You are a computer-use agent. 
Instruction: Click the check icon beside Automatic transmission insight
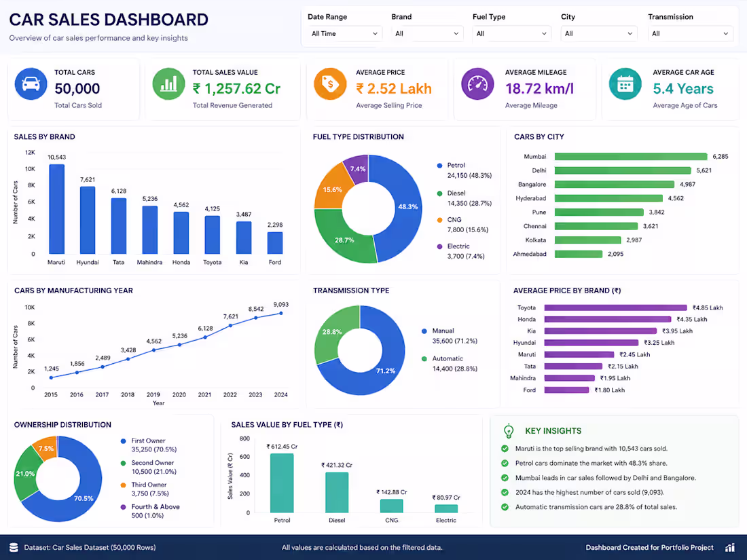pyautogui.click(x=505, y=507)
